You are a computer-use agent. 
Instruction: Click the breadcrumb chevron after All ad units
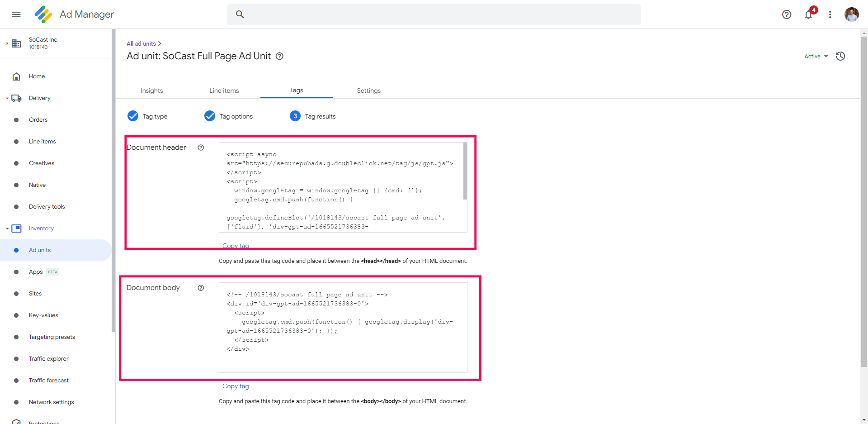point(160,44)
